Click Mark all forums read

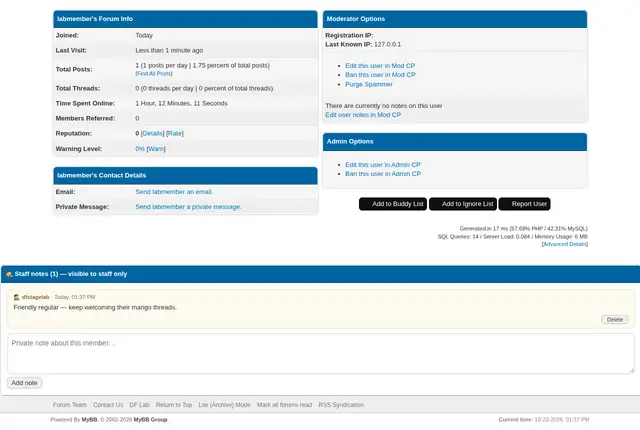(284, 405)
